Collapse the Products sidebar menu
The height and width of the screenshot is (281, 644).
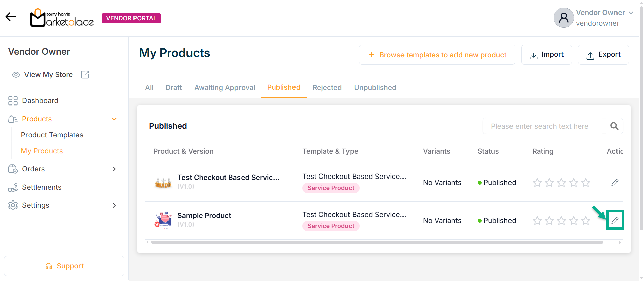pyautogui.click(x=114, y=119)
